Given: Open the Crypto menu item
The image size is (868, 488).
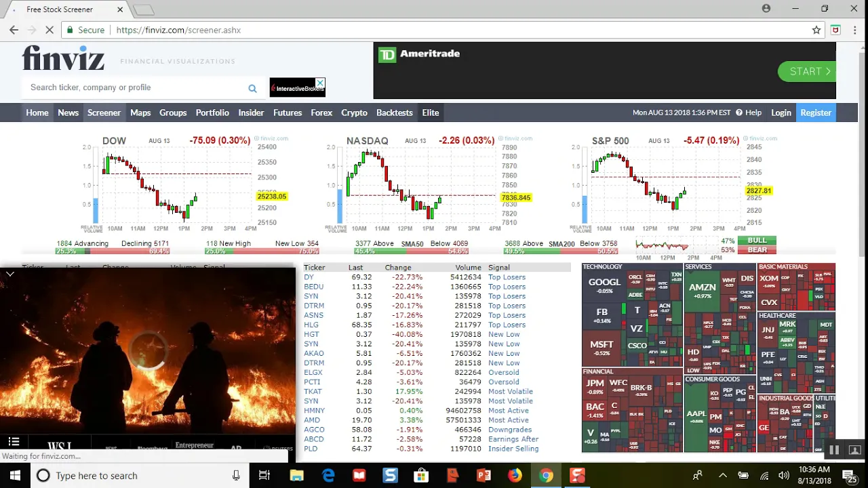Looking at the screenshot, I should coord(354,113).
